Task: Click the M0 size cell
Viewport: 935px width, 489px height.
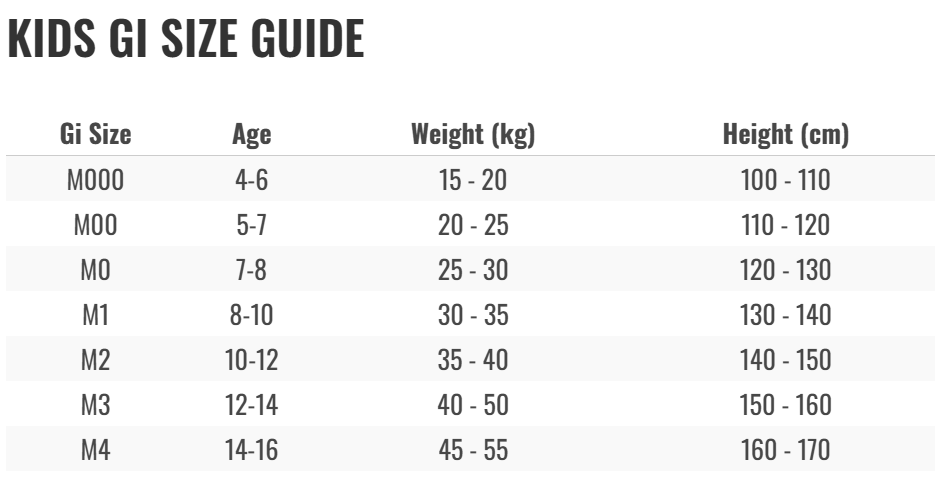Action: 95,270
